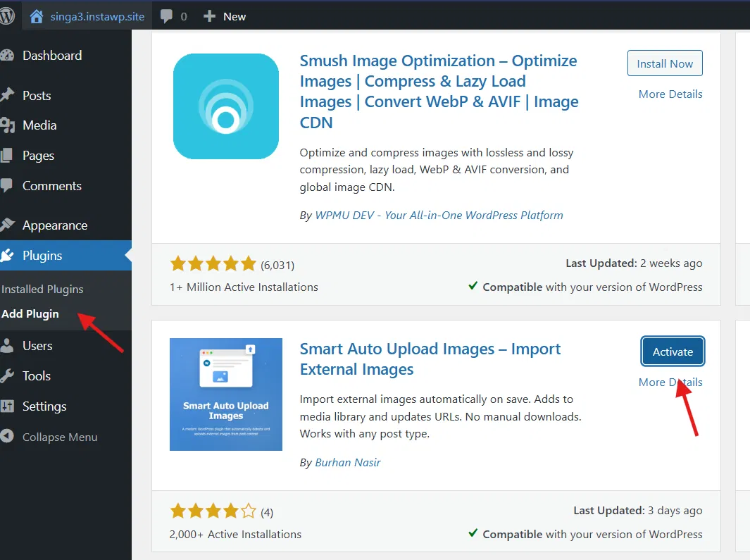View More Details for the Smush plugin

click(x=670, y=94)
